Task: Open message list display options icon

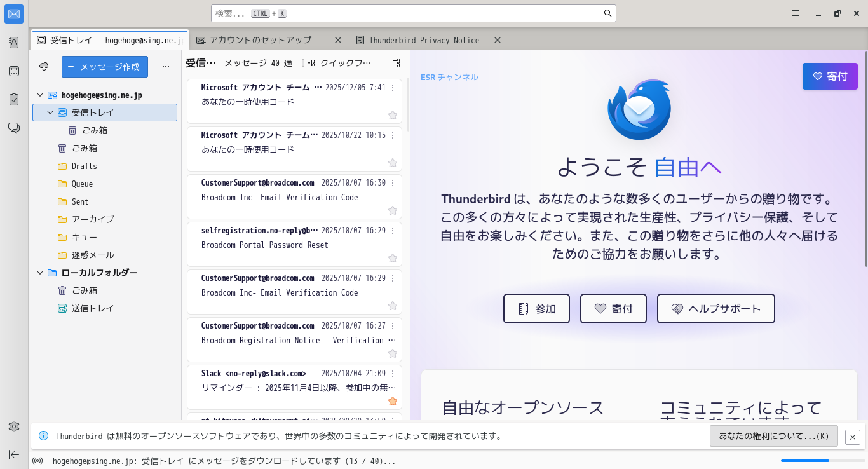Action: 397,63
